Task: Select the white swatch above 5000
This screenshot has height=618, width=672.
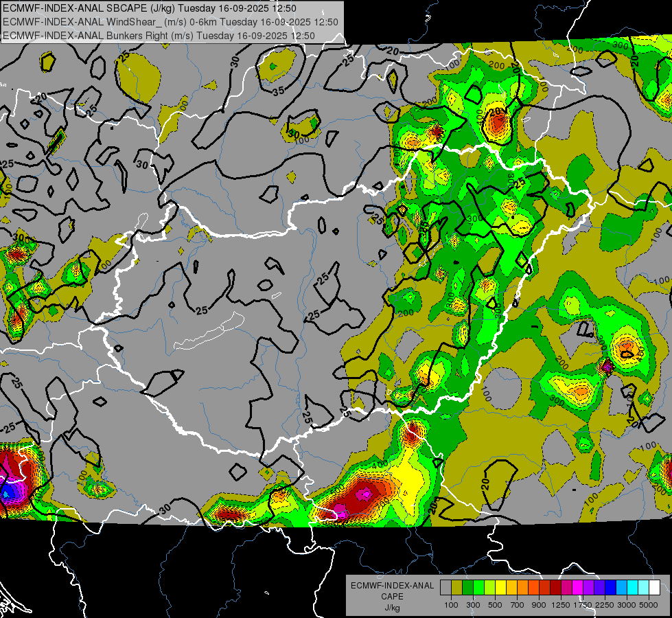Action: [654, 588]
